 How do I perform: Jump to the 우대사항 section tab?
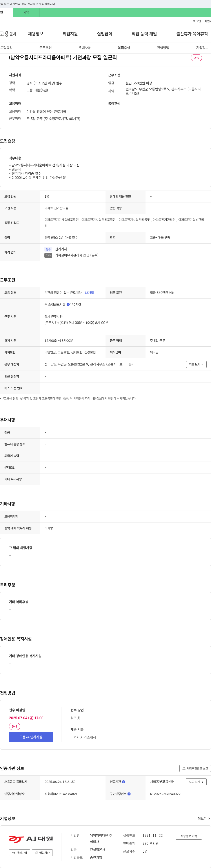coord(85,48)
